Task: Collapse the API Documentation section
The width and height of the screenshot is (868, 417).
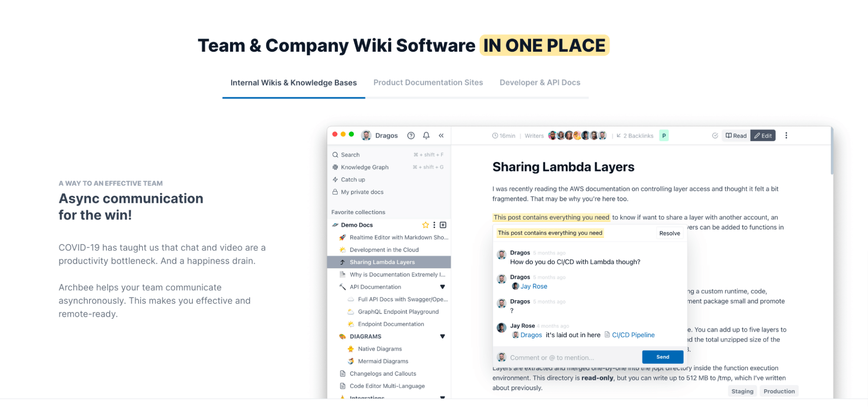Action: 442,287
